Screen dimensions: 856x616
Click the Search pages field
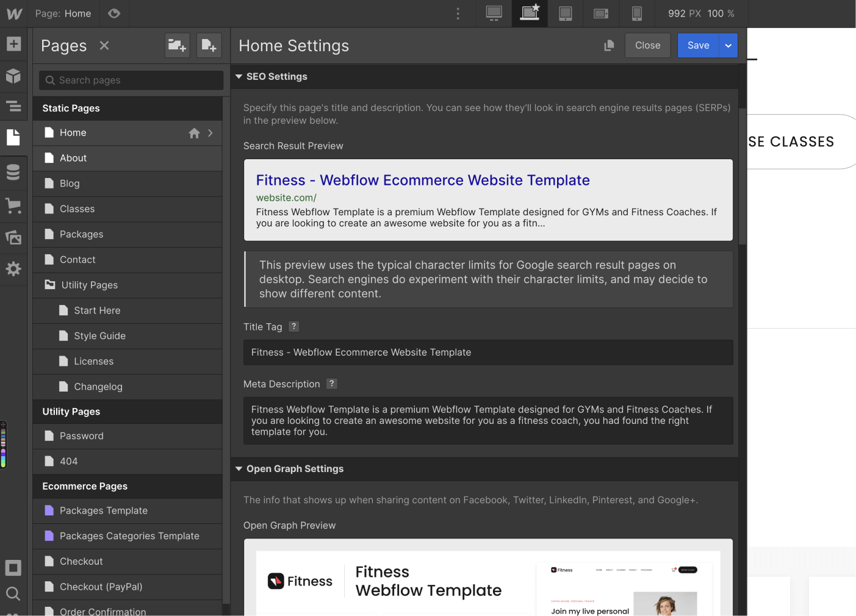coord(131,80)
